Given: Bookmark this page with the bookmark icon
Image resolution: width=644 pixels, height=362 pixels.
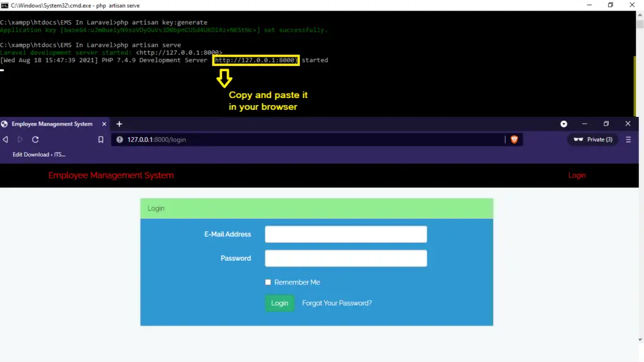Looking at the screenshot, I should tap(101, 140).
